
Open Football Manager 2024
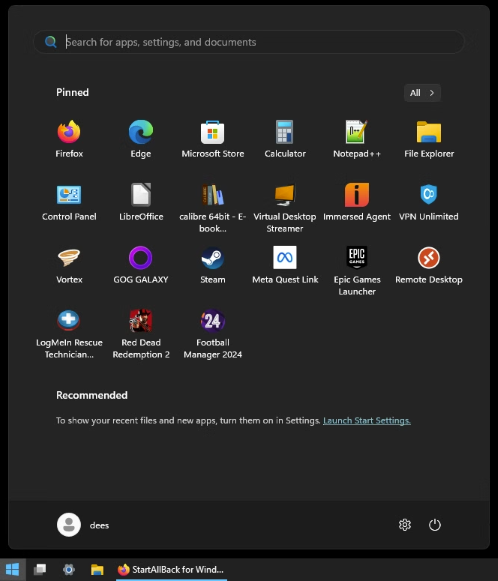click(x=213, y=334)
